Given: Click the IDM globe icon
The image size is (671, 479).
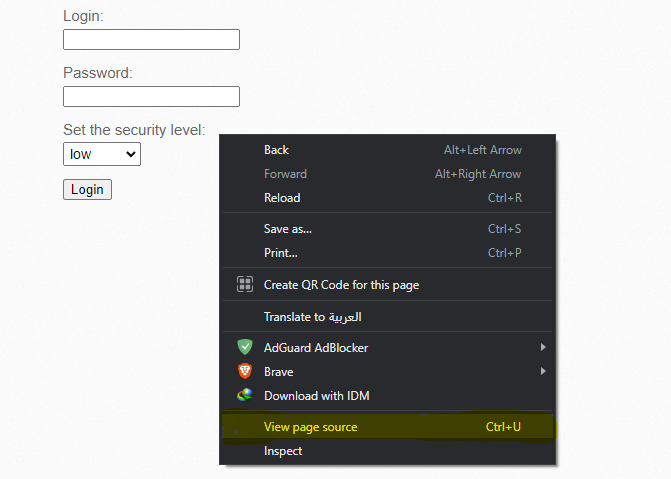Looking at the screenshot, I should click(x=245, y=395).
